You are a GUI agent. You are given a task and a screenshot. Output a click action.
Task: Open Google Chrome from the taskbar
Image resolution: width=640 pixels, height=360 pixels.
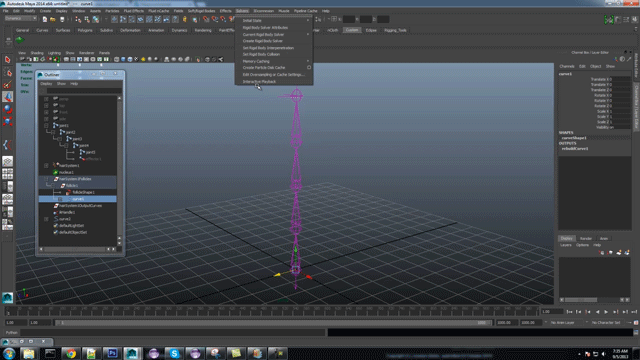click(71, 353)
